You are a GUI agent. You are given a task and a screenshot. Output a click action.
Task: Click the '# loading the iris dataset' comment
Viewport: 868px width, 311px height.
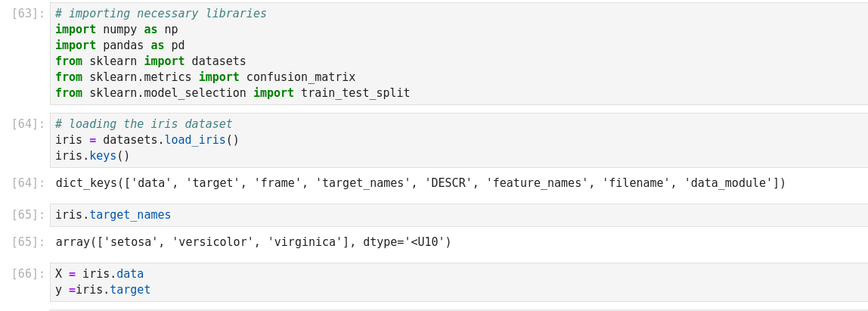[x=144, y=124]
